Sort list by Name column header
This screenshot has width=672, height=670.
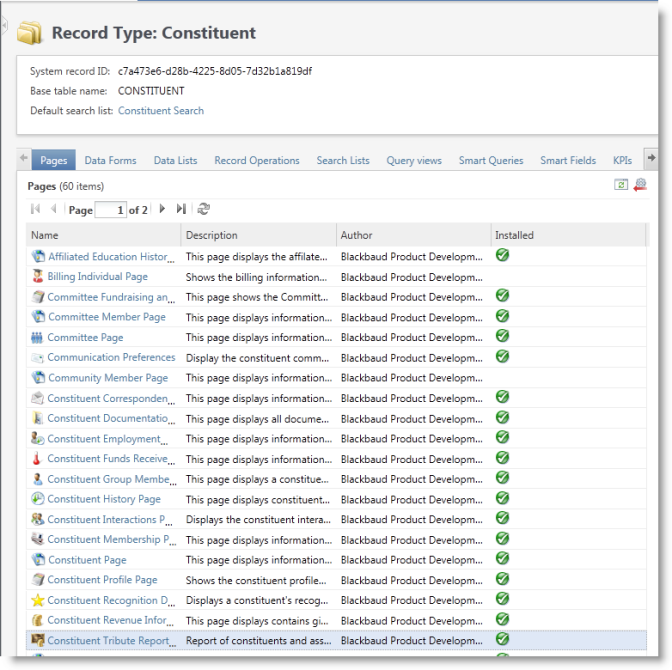pyautogui.click(x=46, y=236)
